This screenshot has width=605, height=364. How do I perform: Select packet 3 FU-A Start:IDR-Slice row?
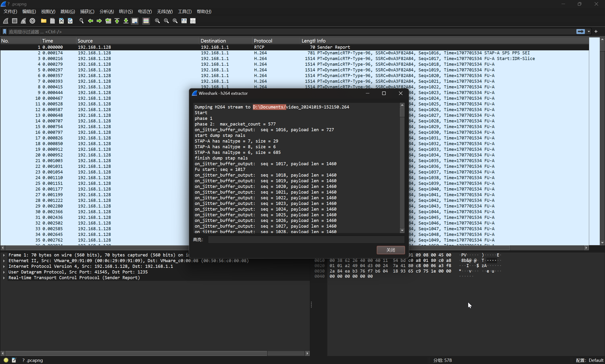pos(294,59)
